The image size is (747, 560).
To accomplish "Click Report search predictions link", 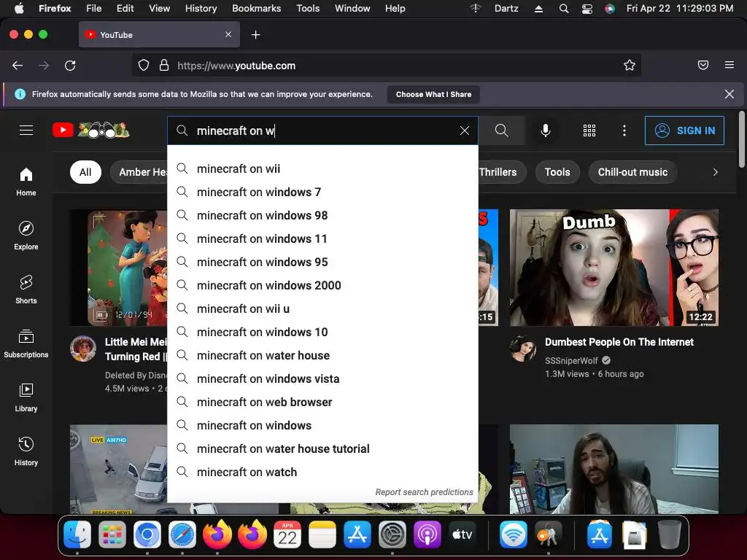I will pos(424,492).
